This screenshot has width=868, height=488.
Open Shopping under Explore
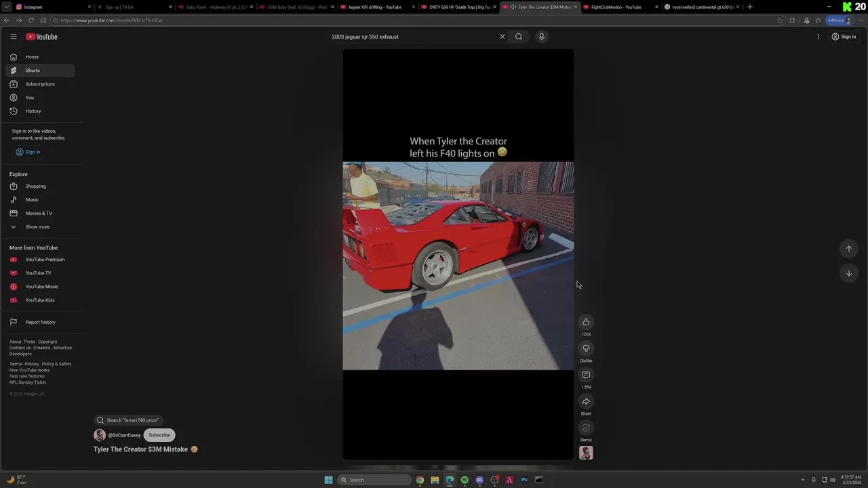pos(40,186)
